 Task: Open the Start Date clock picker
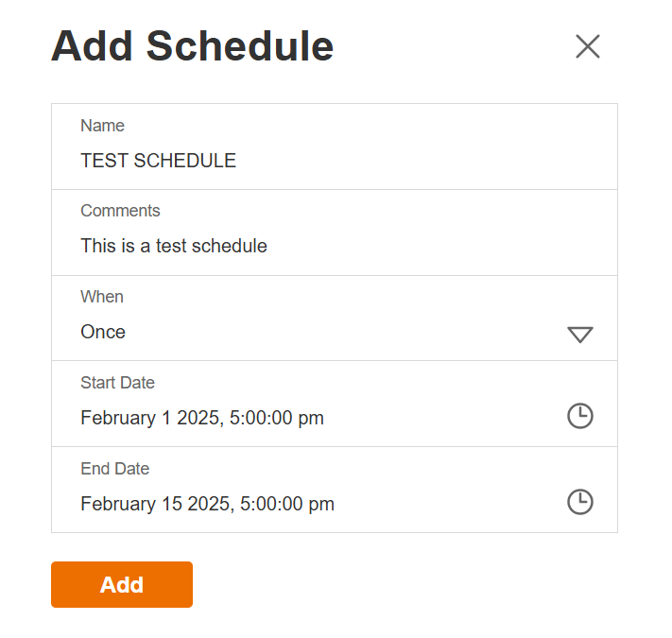579,416
